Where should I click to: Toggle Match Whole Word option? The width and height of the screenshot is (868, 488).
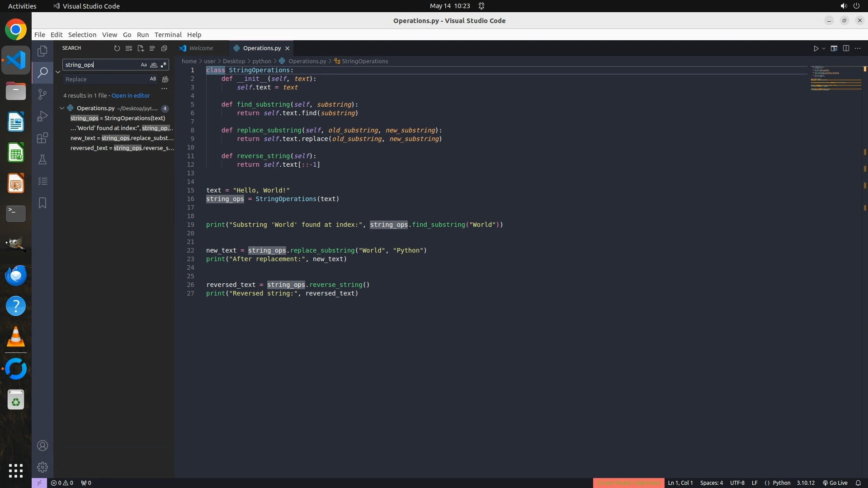tap(154, 65)
